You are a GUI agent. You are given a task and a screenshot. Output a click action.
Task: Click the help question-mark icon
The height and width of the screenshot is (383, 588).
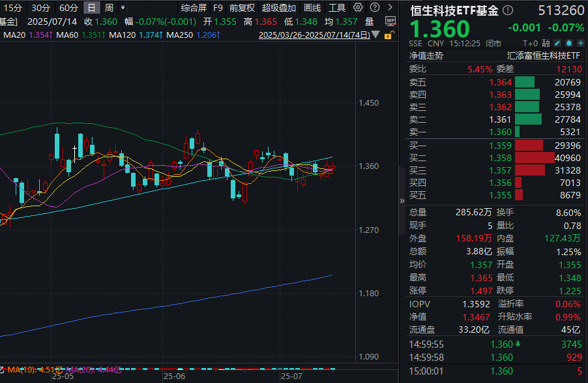point(374,7)
